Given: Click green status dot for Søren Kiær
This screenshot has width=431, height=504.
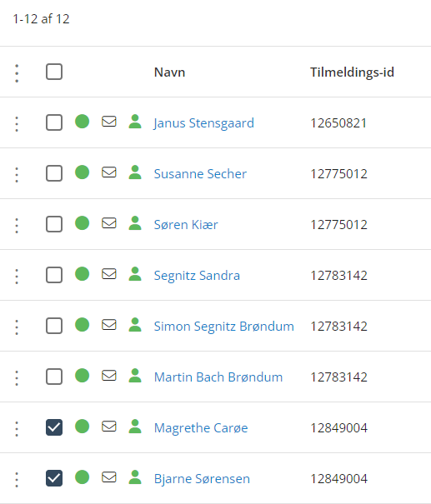Looking at the screenshot, I should pyautogui.click(x=82, y=223).
